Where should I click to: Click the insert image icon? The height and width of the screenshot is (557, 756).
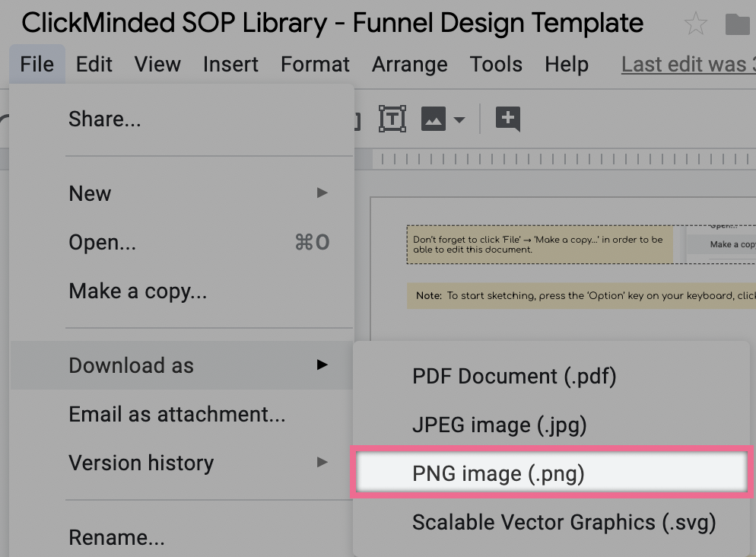[x=434, y=119]
